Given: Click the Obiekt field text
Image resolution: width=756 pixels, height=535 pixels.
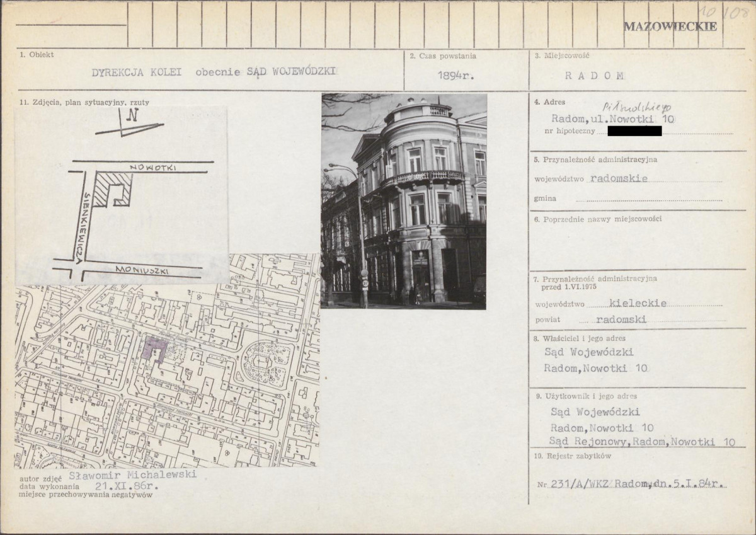Looking at the screenshot, I should coord(214,72).
